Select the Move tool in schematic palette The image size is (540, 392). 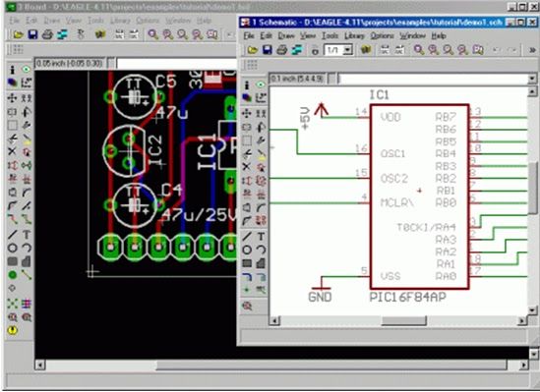click(247, 113)
